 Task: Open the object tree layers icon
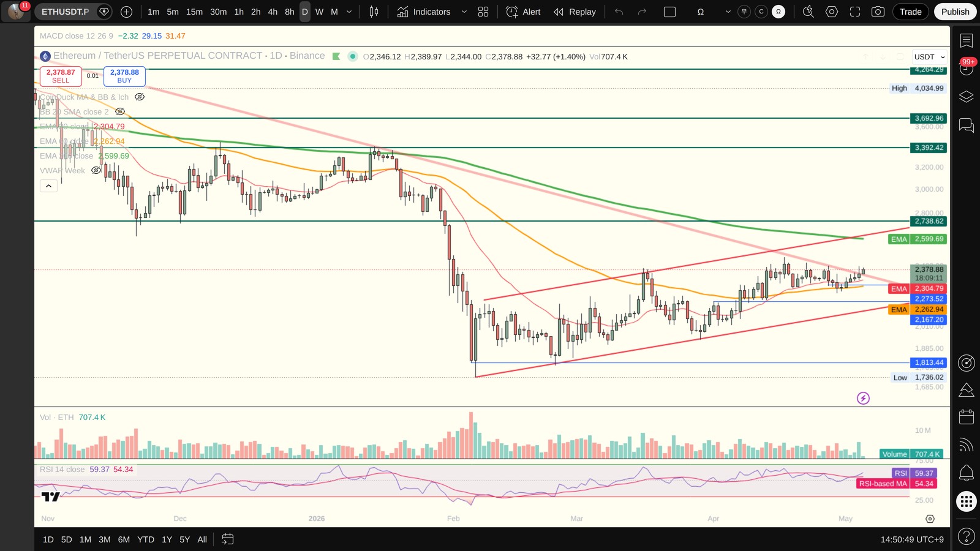pyautogui.click(x=967, y=97)
